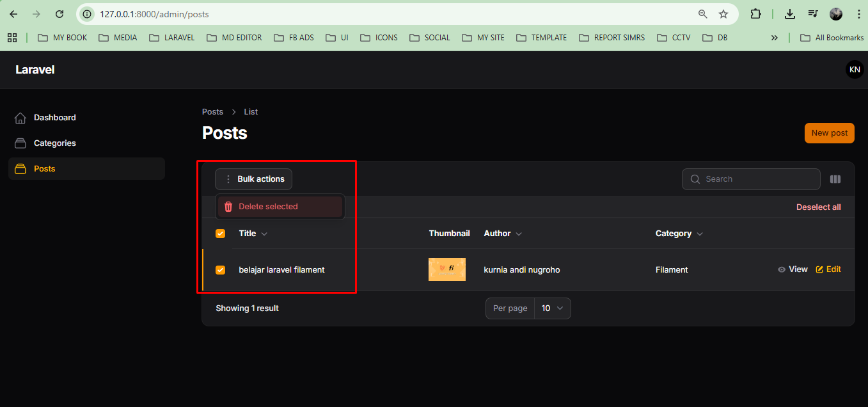Screen dimensions: 868x407
Task: Click the eye icon on the View action
Action: tap(782, 269)
